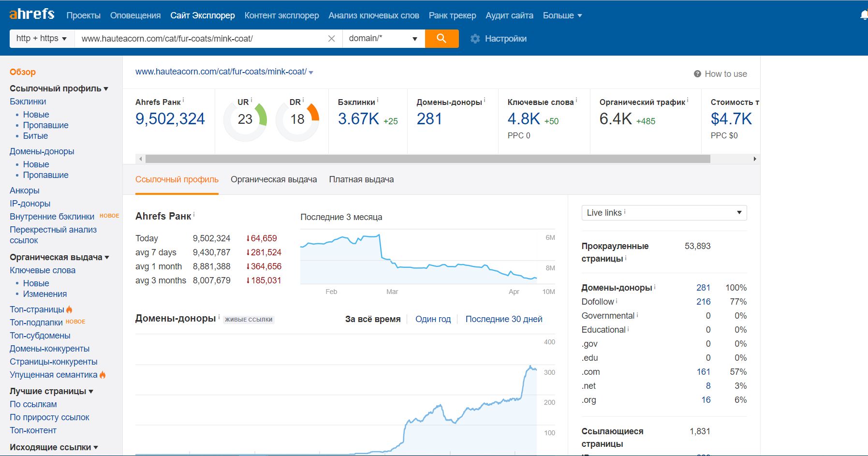Click the 216 Dofollow count
This screenshot has width=868, height=456.
[x=703, y=302]
